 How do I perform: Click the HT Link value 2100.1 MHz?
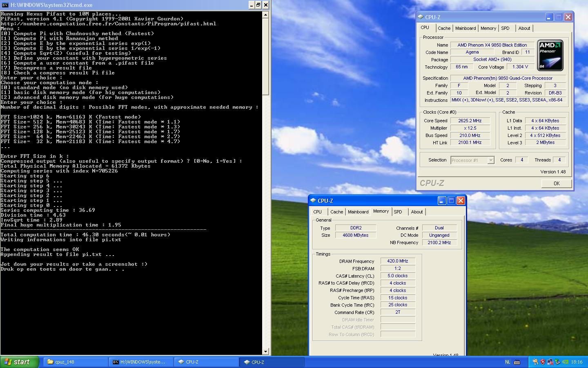point(470,143)
